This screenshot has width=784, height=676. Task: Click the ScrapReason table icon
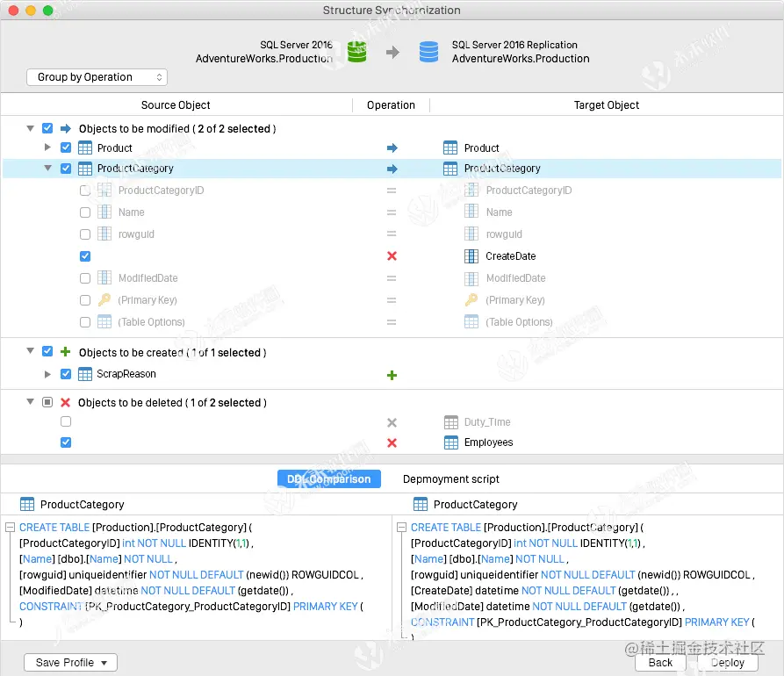coord(85,374)
